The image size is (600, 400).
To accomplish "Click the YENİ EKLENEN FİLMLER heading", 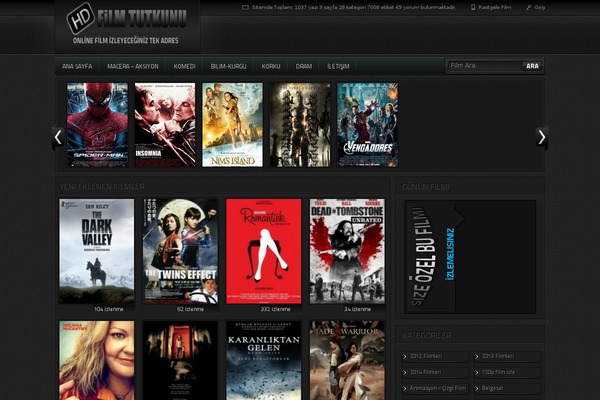I will pos(102,187).
